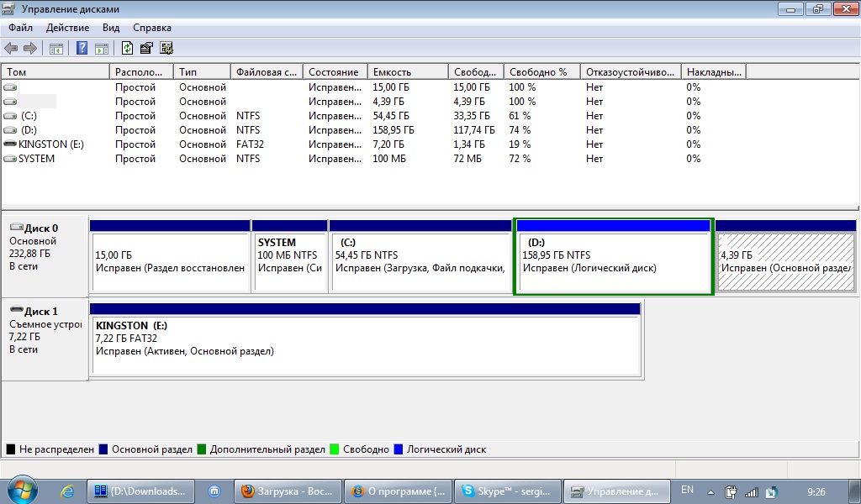Open the Properties toolbar icon

tap(146, 48)
